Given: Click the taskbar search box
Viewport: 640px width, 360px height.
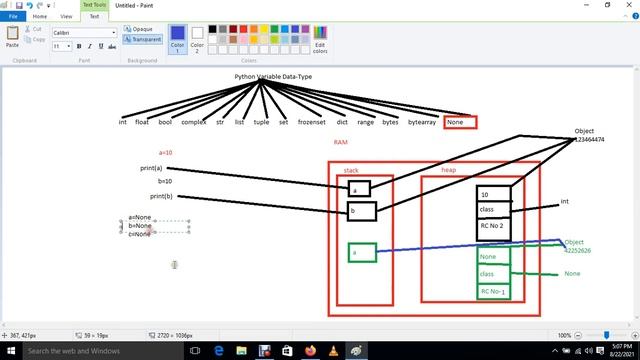Looking at the screenshot, I should point(103,351).
